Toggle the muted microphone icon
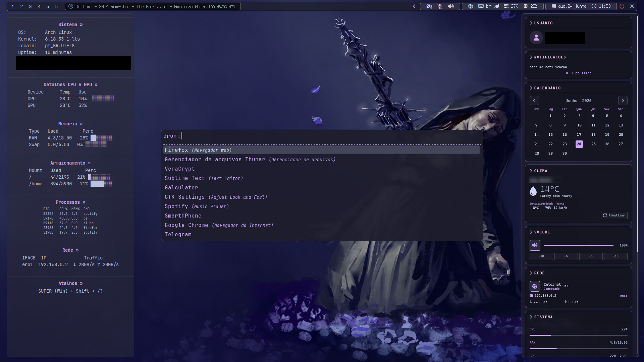This screenshot has width=644, height=362. [x=440, y=6]
